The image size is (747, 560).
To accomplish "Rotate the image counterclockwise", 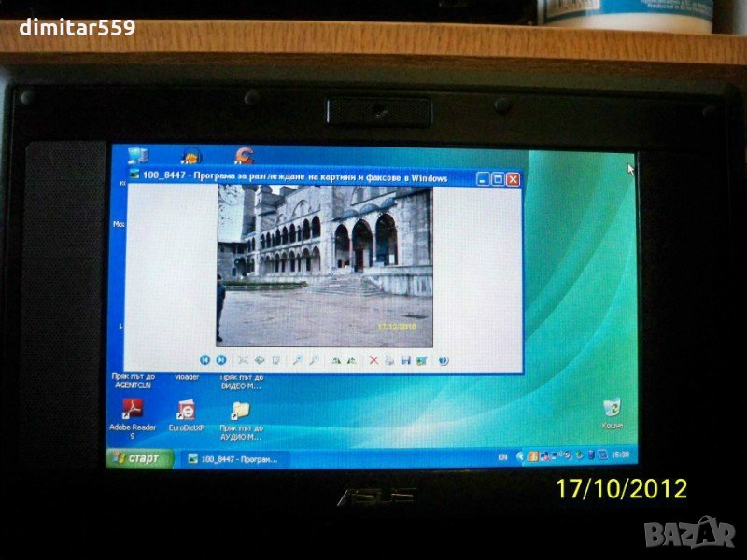I will (351, 359).
